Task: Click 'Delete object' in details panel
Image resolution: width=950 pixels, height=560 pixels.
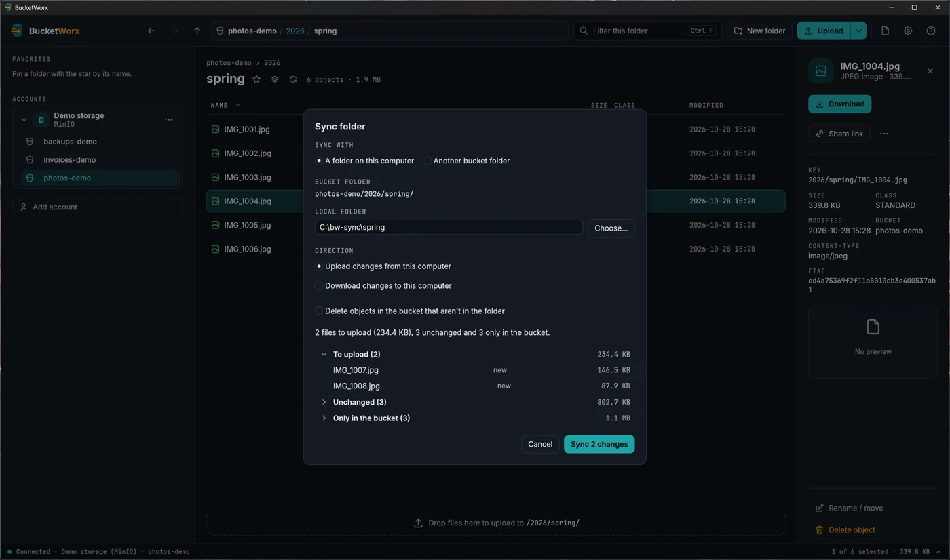Action: tap(845, 530)
